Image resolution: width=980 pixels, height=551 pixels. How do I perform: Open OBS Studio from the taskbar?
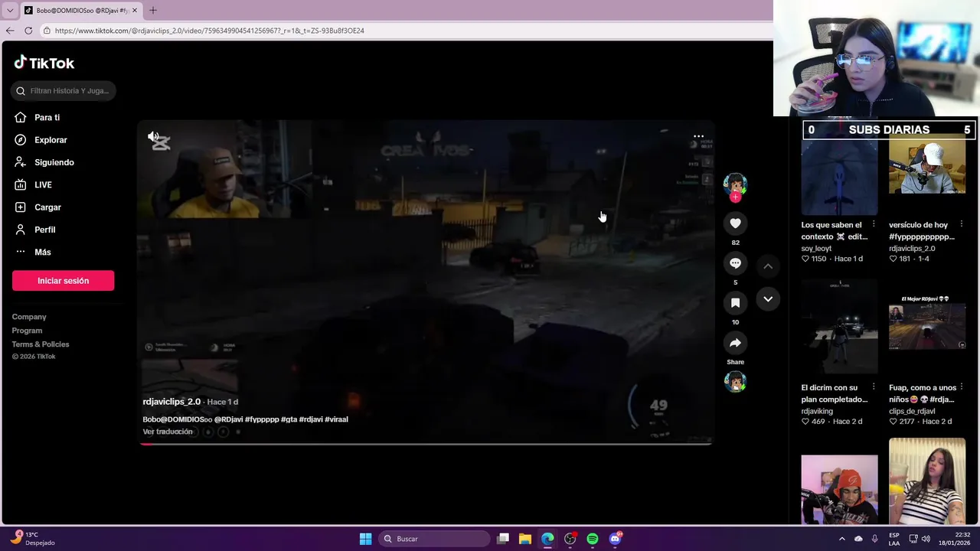tap(570, 539)
